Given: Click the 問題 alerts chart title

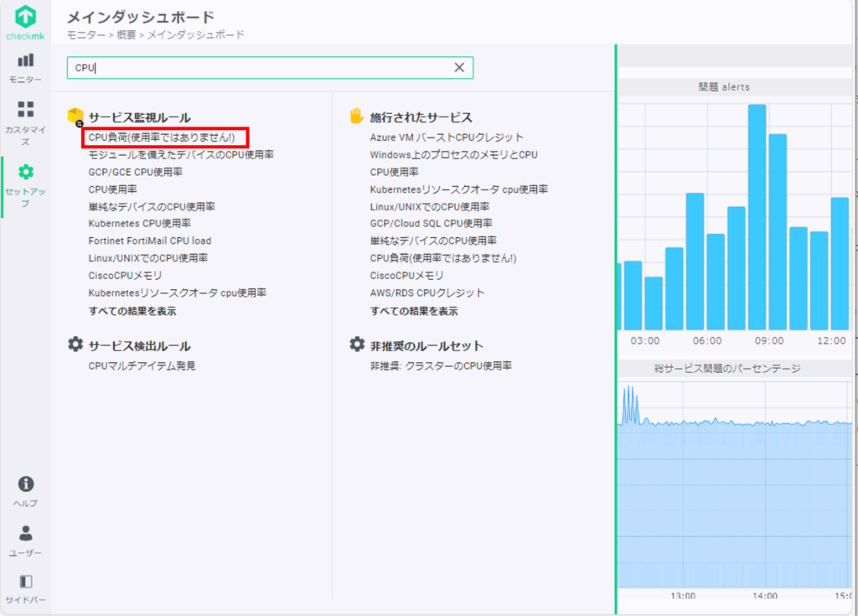Looking at the screenshot, I should tap(724, 87).
